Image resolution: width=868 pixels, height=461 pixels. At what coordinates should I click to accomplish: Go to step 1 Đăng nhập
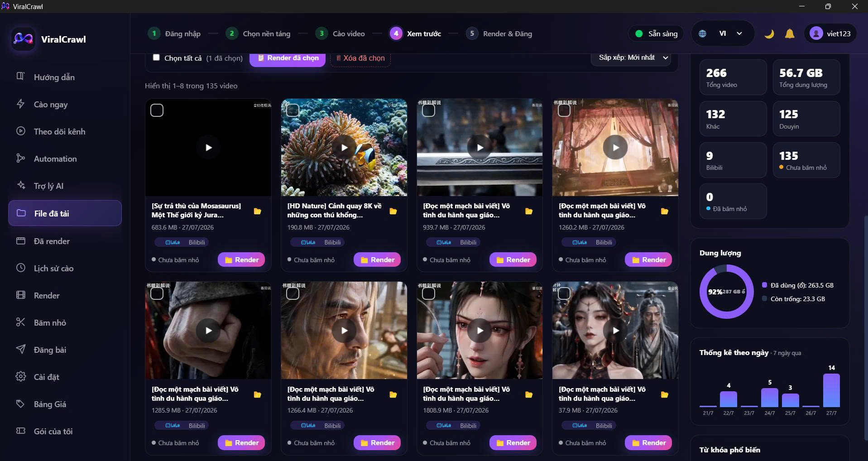174,34
